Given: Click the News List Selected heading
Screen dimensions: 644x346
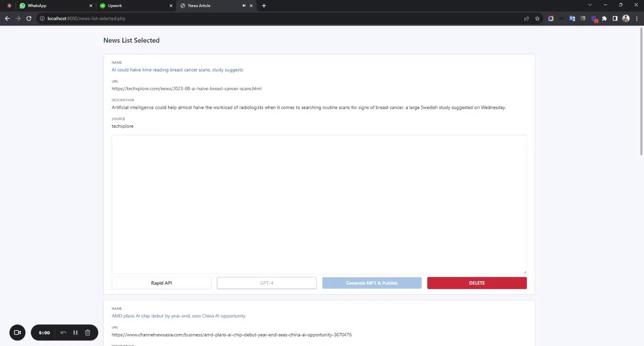Looking at the screenshot, I should pos(131,40).
